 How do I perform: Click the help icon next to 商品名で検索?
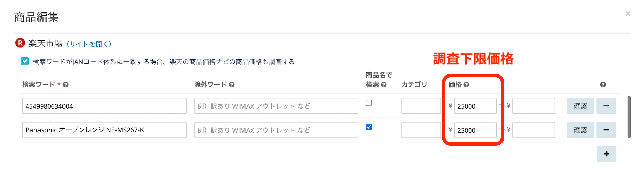point(384,85)
